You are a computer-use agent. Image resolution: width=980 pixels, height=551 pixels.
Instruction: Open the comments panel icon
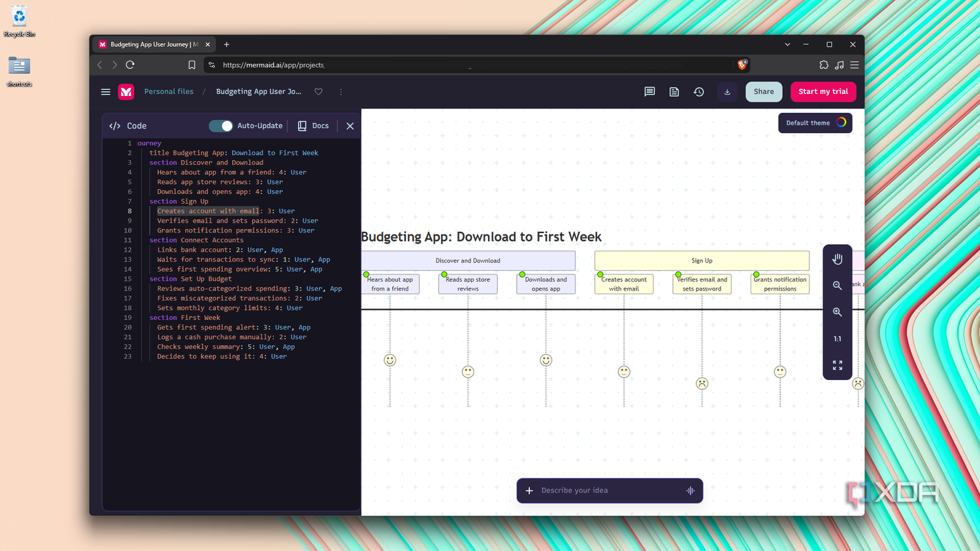click(649, 92)
